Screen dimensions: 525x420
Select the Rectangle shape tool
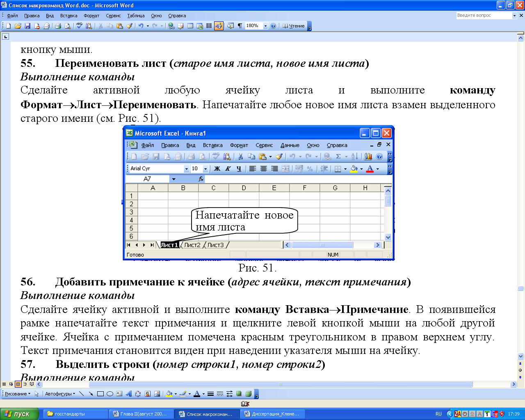point(100,394)
